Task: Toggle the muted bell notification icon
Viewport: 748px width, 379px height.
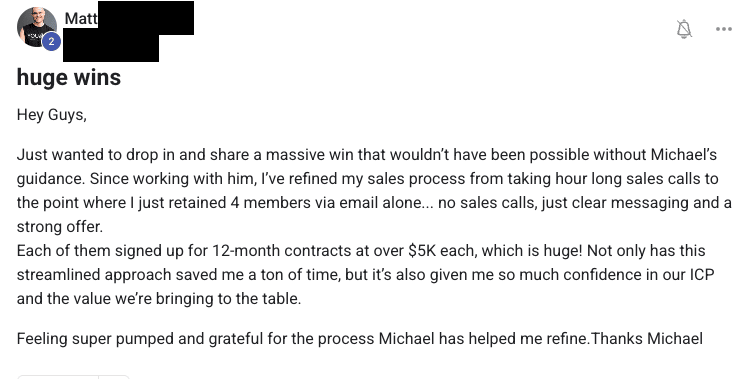Action: 684,29
